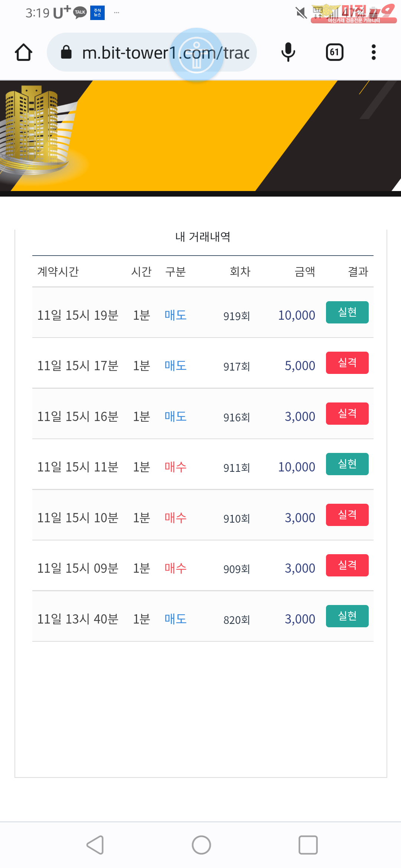Tap the red 실격 badge for 916회
Image resolution: width=401 pixels, height=868 pixels.
pyautogui.click(x=347, y=414)
